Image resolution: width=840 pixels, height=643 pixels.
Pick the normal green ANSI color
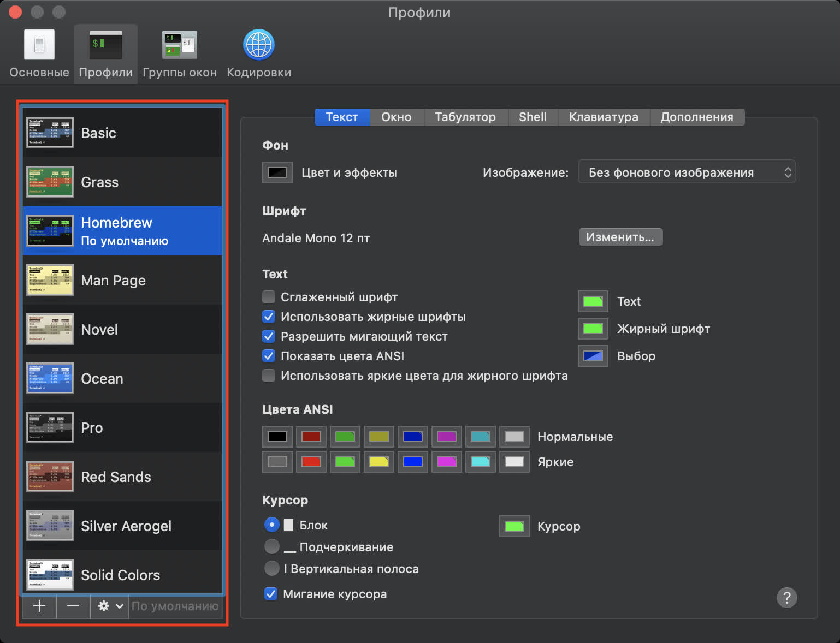pyautogui.click(x=345, y=437)
